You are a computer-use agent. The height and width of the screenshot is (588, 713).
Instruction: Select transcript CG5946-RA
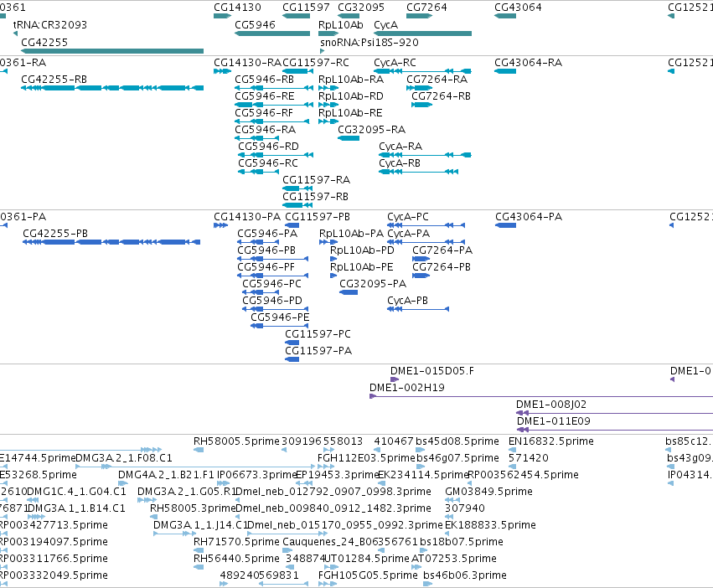[256, 138]
